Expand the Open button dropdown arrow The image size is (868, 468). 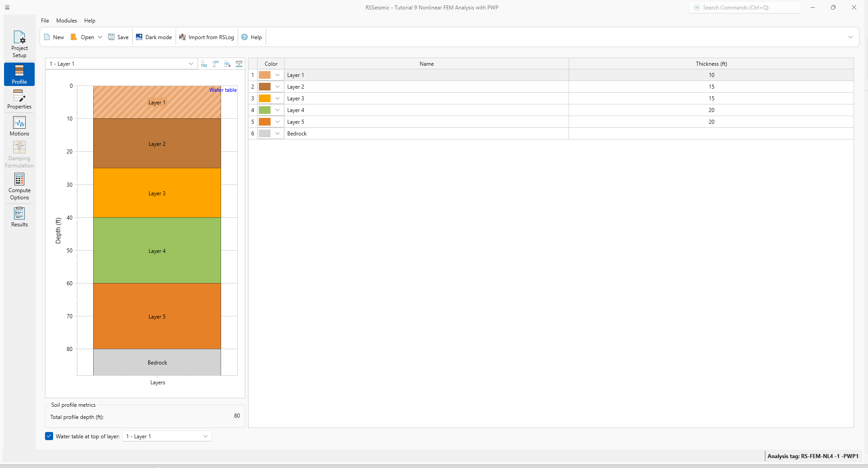100,37
